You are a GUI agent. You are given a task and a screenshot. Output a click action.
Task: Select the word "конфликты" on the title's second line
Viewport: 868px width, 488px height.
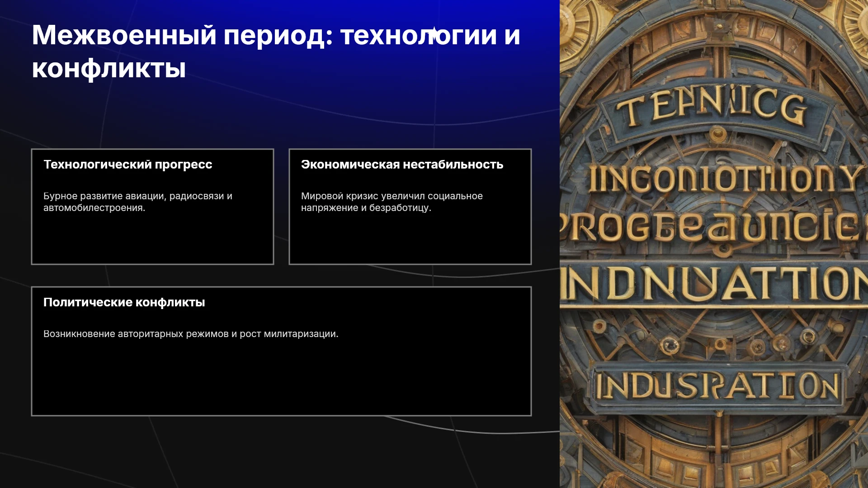[109, 69]
